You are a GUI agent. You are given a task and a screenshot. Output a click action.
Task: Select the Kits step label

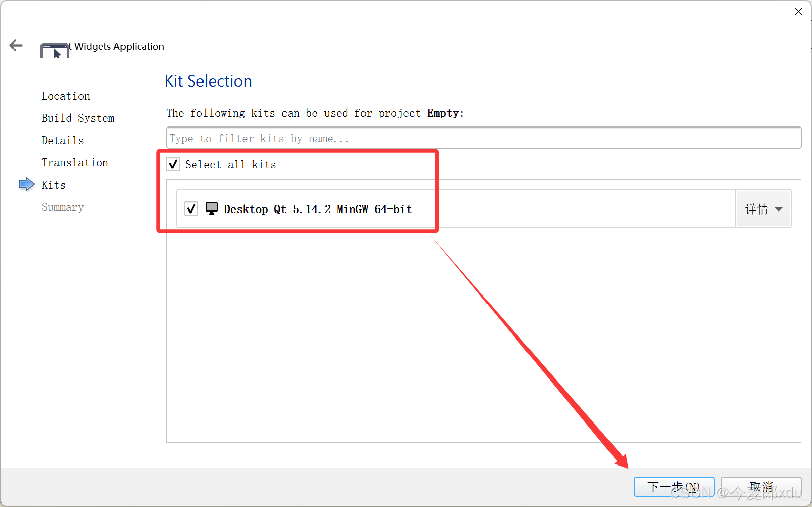(54, 185)
